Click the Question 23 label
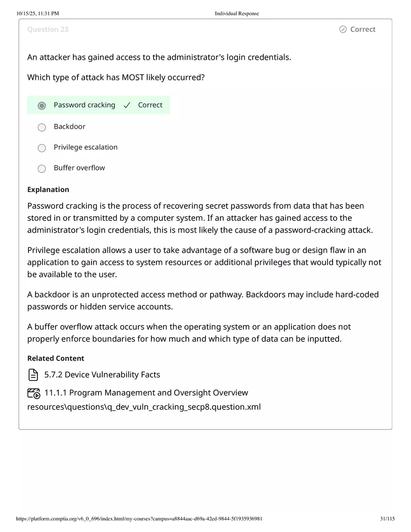411x532 pixels. [48, 29]
